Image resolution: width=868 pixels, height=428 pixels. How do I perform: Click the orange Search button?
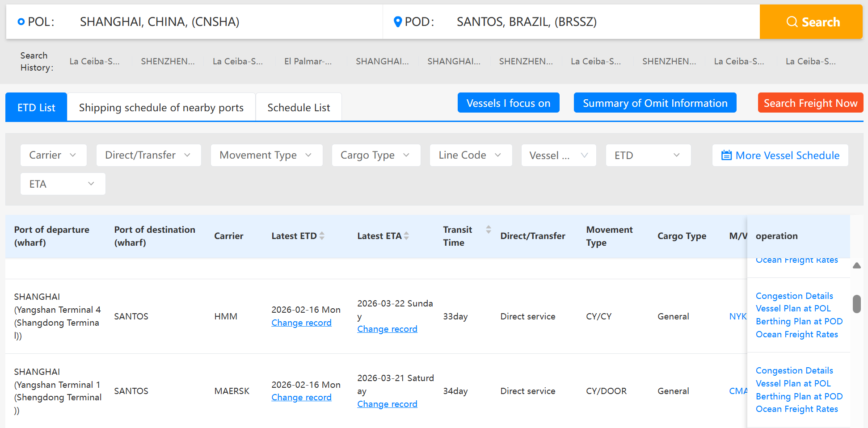(811, 22)
